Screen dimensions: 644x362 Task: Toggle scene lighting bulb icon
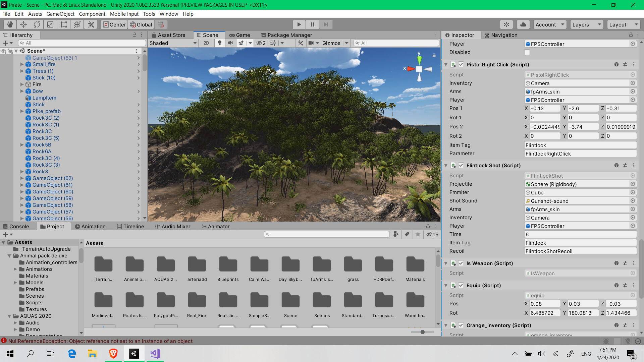point(220,43)
